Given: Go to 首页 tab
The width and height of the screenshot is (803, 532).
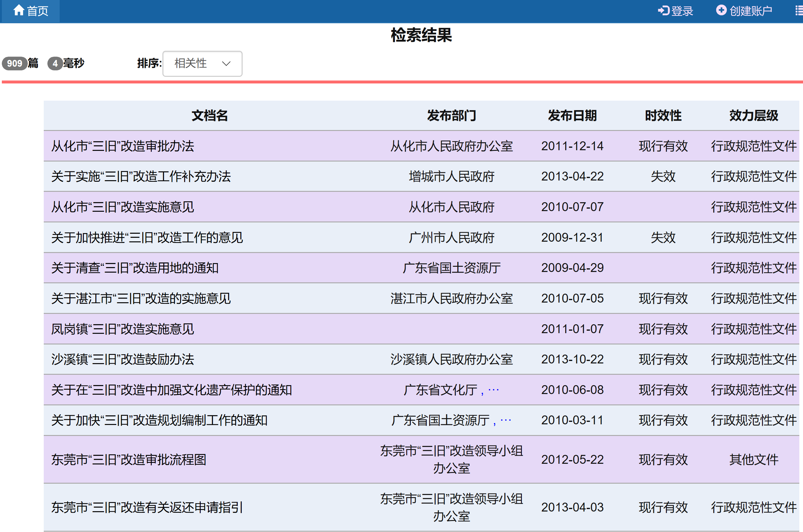Looking at the screenshot, I should (31, 11).
